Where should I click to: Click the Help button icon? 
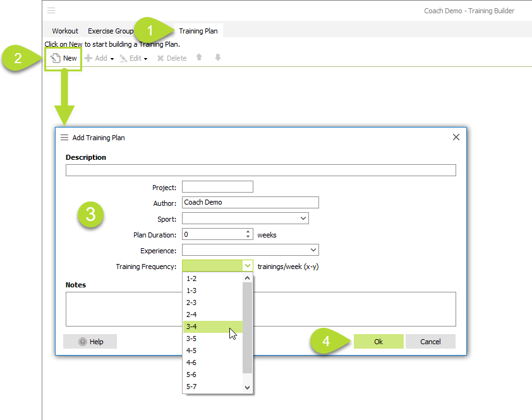(83, 342)
